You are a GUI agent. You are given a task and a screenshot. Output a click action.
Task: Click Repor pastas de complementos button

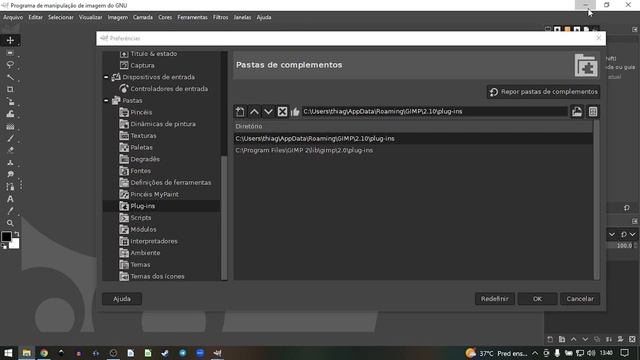(x=543, y=92)
